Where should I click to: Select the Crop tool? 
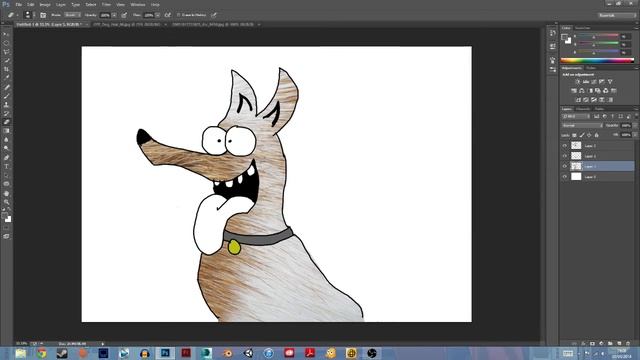[6, 69]
